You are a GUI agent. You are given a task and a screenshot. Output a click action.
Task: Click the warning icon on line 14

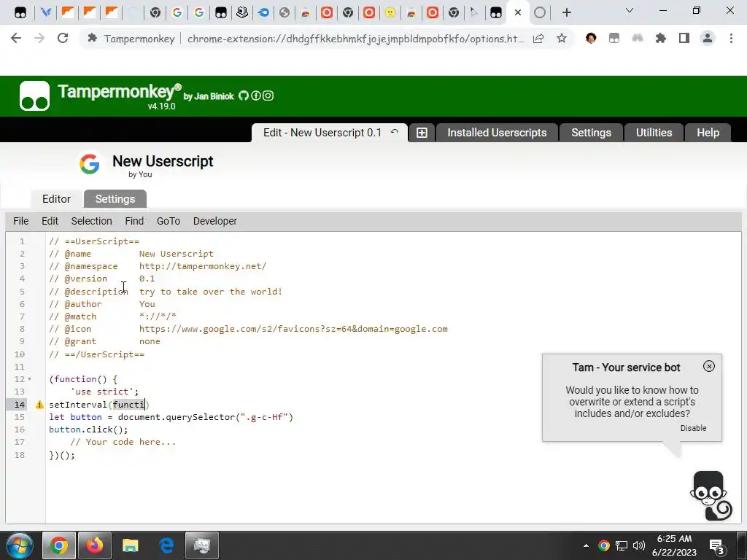coord(39,404)
